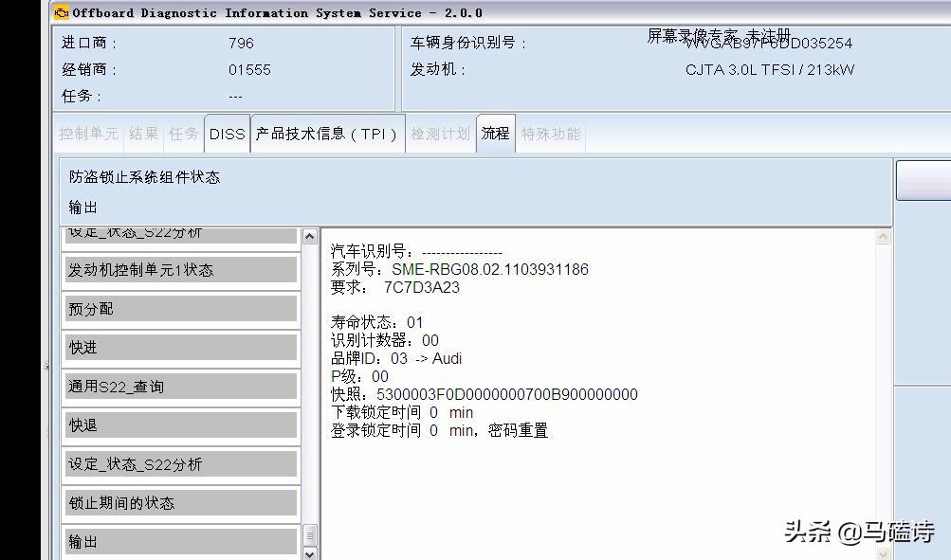The height and width of the screenshot is (560, 951).
Task: Click the up arrow of the list scrollbar
Action: coord(310,235)
